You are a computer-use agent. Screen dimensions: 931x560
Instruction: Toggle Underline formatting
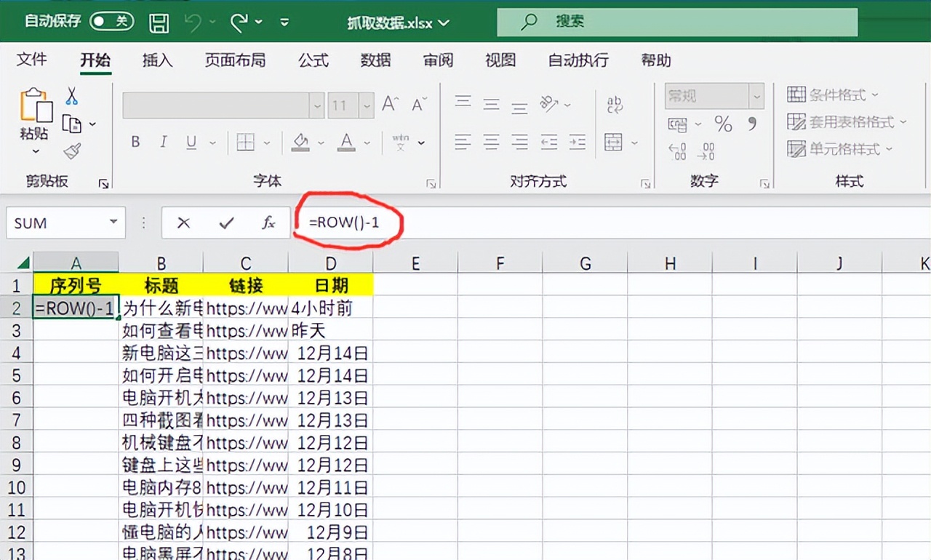click(191, 142)
